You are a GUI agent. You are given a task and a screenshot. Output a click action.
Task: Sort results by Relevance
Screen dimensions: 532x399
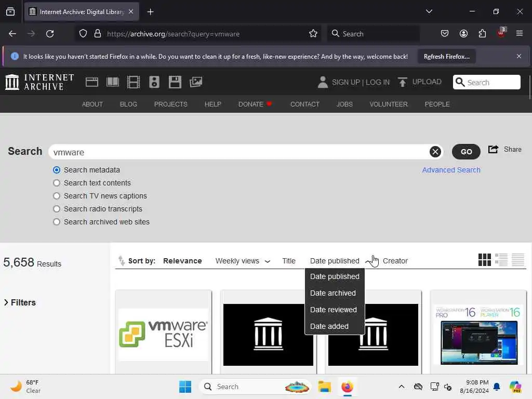coord(182,261)
